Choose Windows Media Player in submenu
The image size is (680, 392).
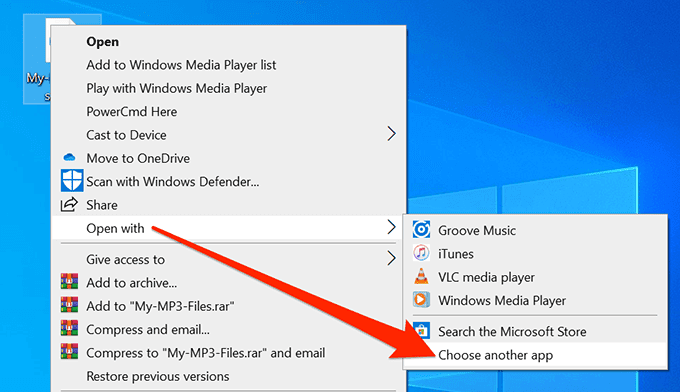pos(502,301)
